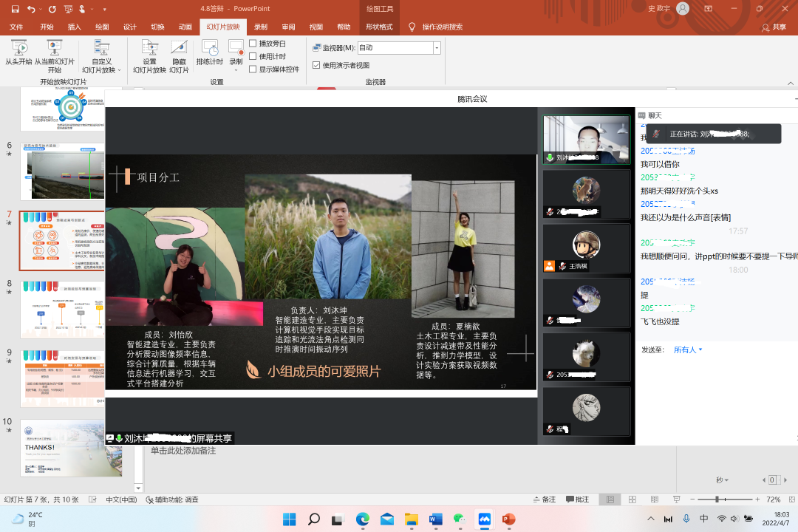Open Mail app from the taskbar
Screen dimensions: 798x532
click(386, 519)
